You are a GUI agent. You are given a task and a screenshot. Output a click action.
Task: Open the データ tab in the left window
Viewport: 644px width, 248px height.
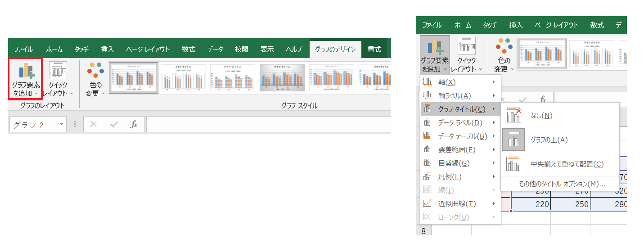point(215,50)
